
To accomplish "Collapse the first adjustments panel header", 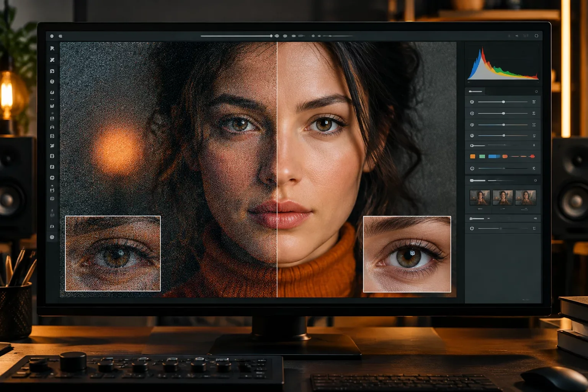I will click(476, 91).
